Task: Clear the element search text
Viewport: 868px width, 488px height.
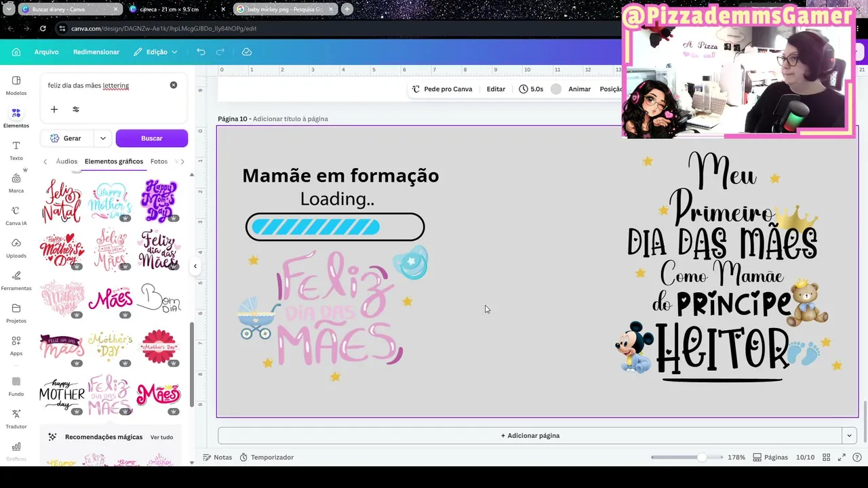Action: (174, 85)
